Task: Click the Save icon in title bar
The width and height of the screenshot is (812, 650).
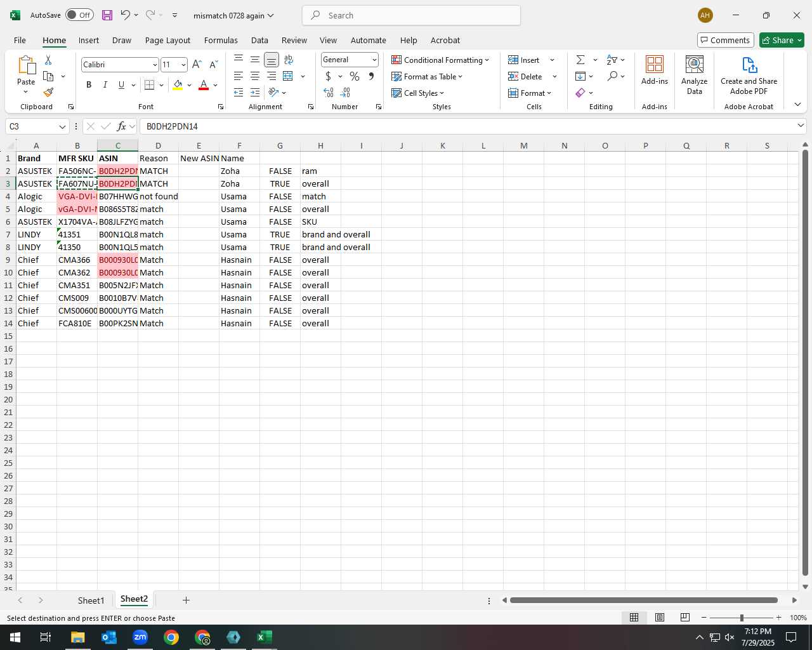Action: [x=107, y=15]
